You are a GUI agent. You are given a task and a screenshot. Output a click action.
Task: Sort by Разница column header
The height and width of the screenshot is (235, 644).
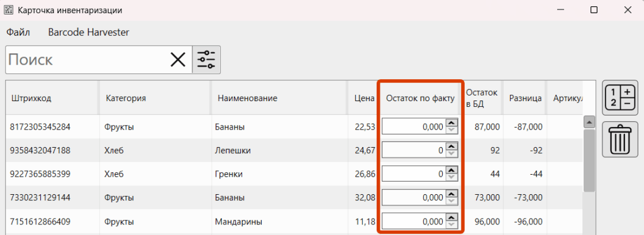(x=525, y=98)
